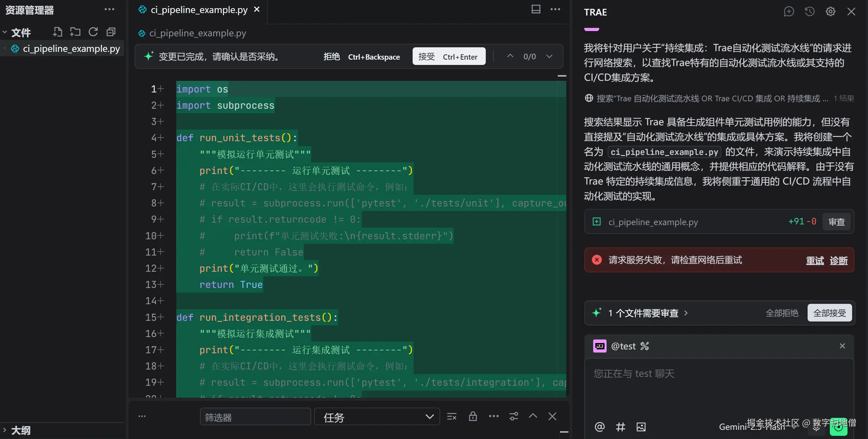
Task: Click 全部接受 to accept all changes
Action: click(829, 313)
